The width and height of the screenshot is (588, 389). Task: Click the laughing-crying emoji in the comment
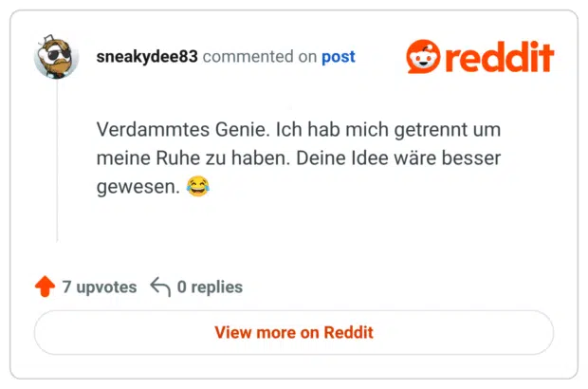196,188
